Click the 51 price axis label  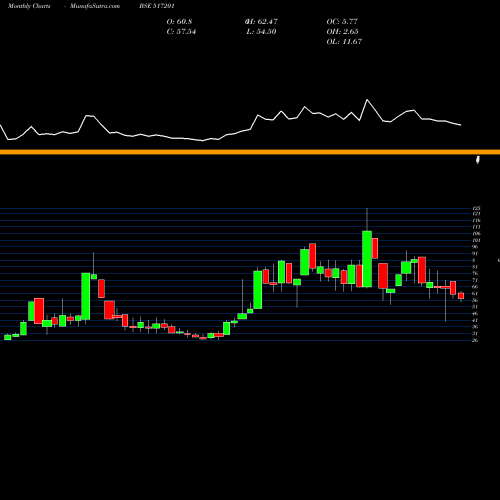coord(475,307)
